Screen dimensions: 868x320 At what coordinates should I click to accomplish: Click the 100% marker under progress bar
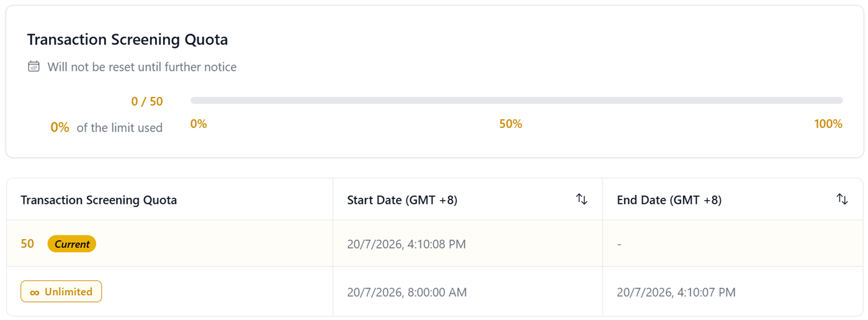pos(828,124)
